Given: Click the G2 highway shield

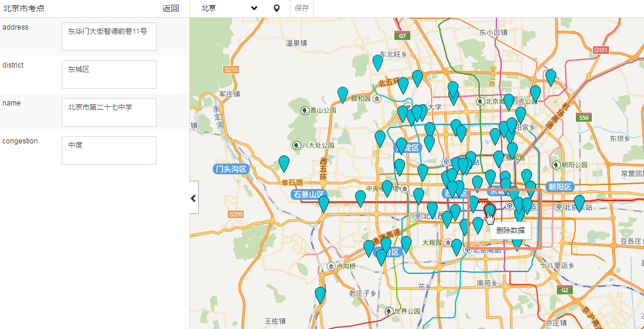Looking at the screenshot, I should coord(565,290).
